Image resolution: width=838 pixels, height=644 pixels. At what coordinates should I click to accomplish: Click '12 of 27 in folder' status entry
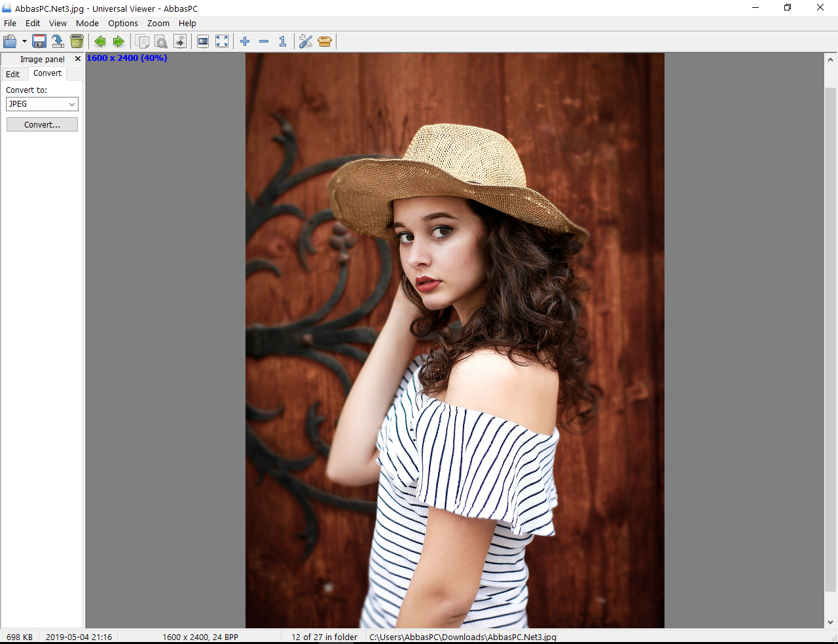(325, 637)
